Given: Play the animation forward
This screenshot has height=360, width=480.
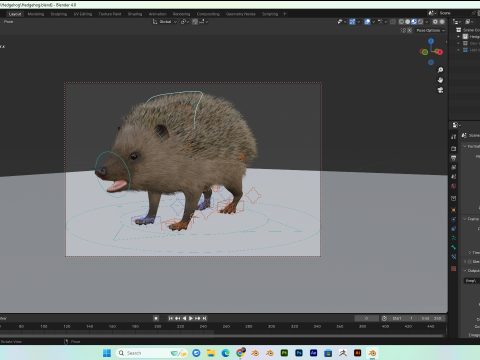Looking at the screenshot, I should tap(191, 318).
